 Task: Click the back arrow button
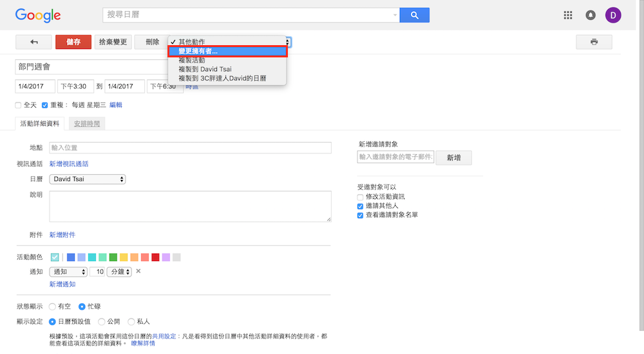33,42
